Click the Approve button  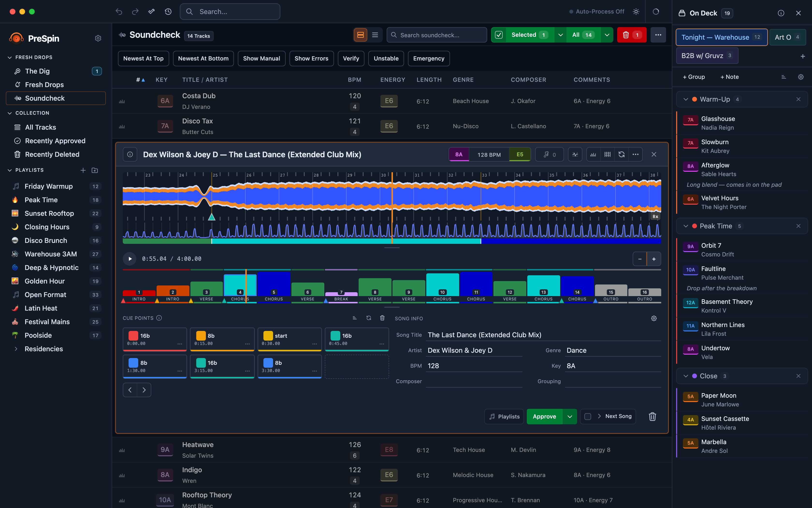pyautogui.click(x=544, y=417)
